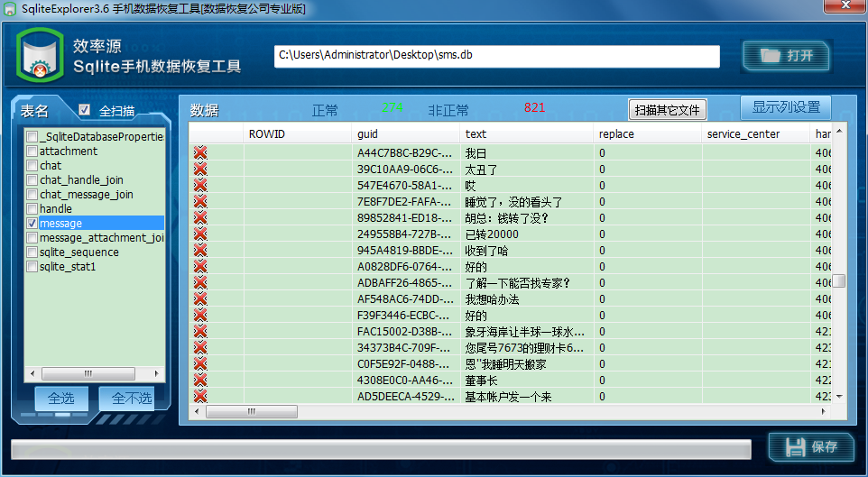Click red X icon on 我日 row

[199, 152]
